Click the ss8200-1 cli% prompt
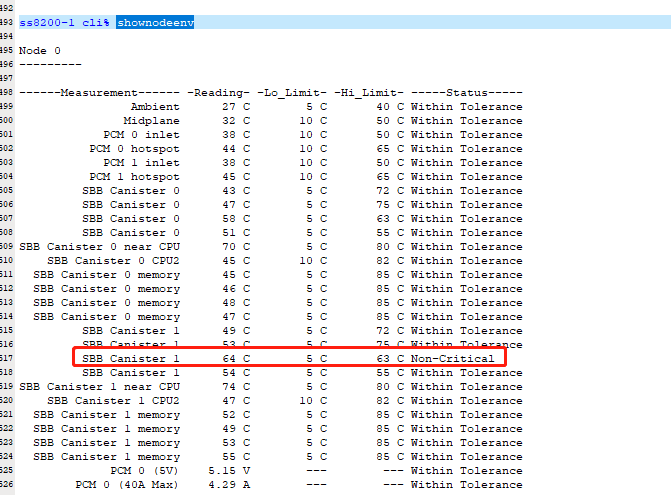 coord(64,23)
